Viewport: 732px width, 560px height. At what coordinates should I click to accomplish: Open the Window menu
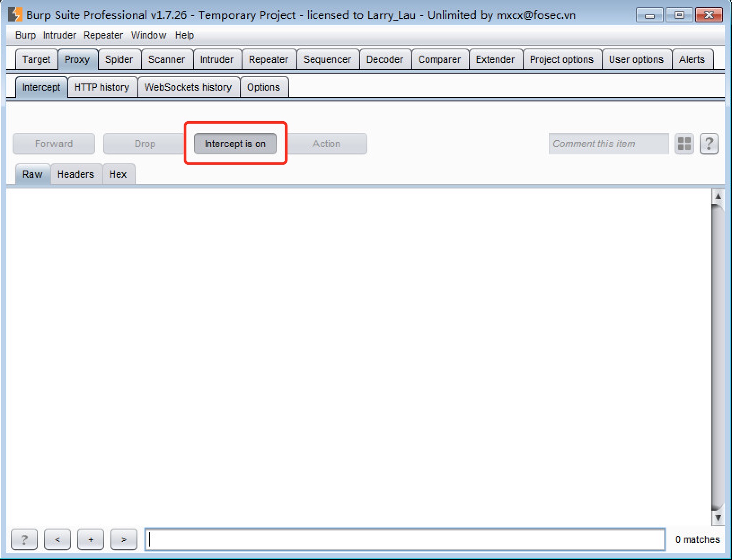[149, 35]
